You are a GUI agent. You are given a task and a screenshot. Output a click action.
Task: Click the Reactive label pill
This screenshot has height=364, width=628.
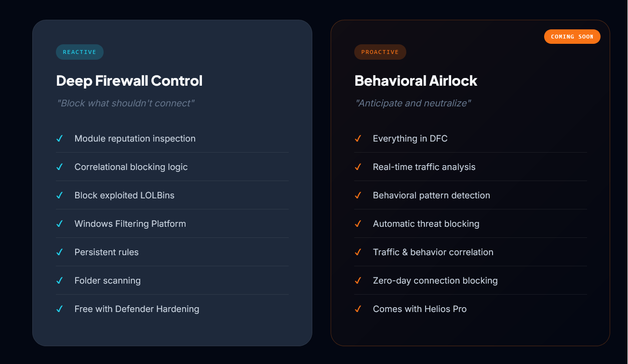coord(80,52)
